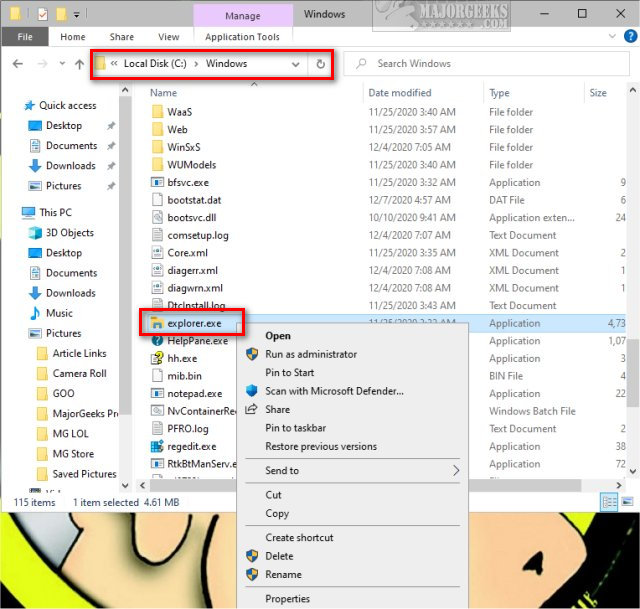The image size is (640, 609).
Task: Open the File ribbon tab
Action: pos(25,37)
